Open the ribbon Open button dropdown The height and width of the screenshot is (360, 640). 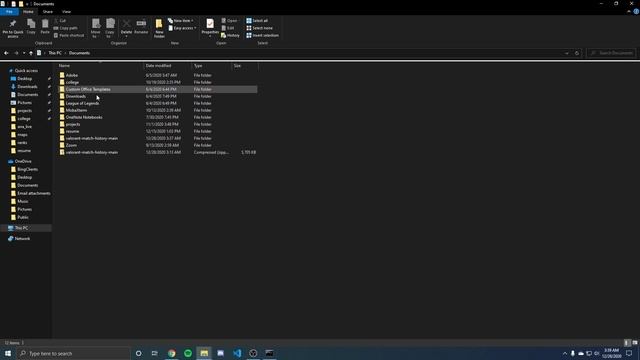coord(230,20)
